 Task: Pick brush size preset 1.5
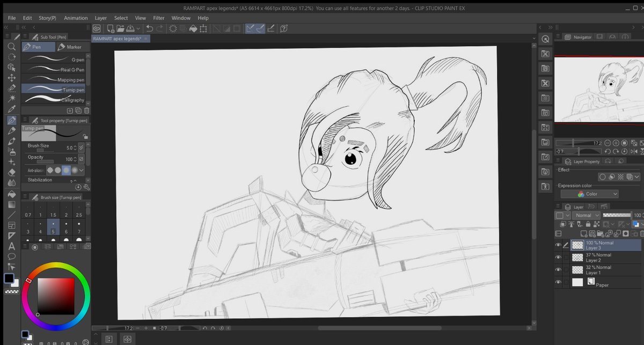[x=53, y=209]
